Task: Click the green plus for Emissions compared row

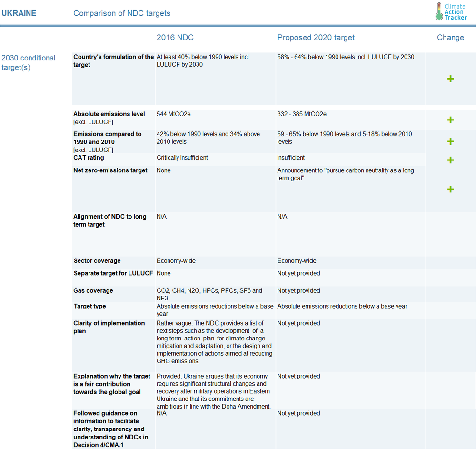Action: click(450, 141)
